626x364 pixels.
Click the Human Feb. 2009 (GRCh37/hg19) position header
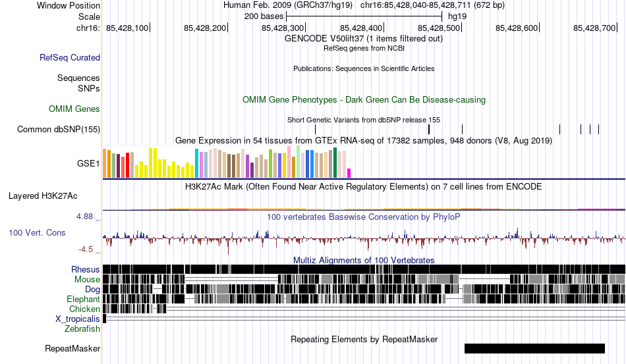pyautogui.click(x=364, y=5)
